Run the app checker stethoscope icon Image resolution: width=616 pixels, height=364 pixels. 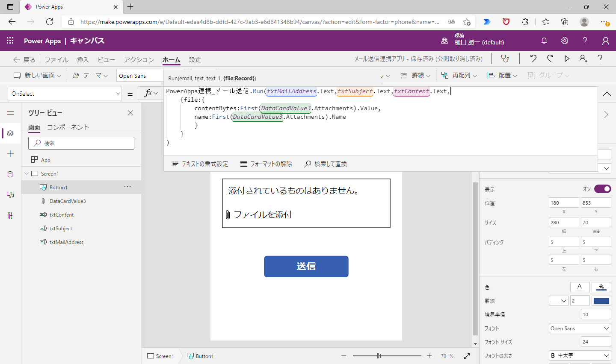(x=505, y=59)
